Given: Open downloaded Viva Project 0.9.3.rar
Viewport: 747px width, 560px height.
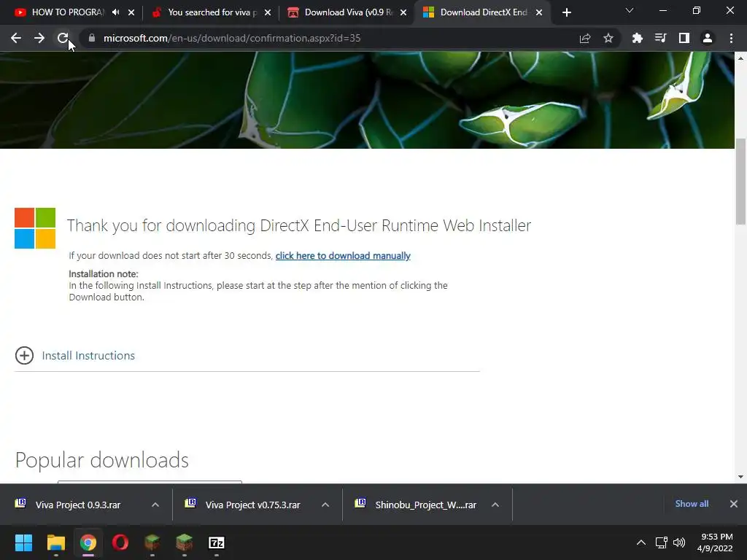Looking at the screenshot, I should tap(77, 505).
